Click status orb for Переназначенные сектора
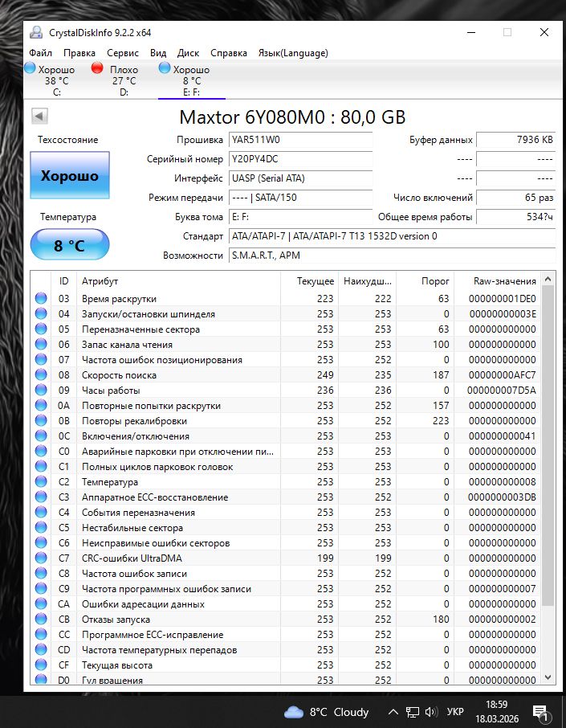The image size is (566, 728). click(x=41, y=329)
